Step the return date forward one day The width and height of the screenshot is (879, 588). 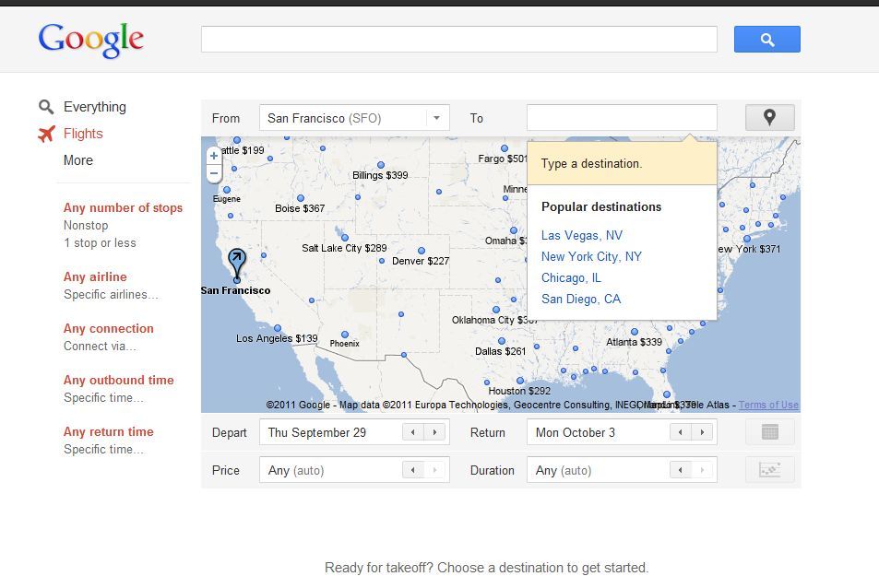click(x=702, y=432)
